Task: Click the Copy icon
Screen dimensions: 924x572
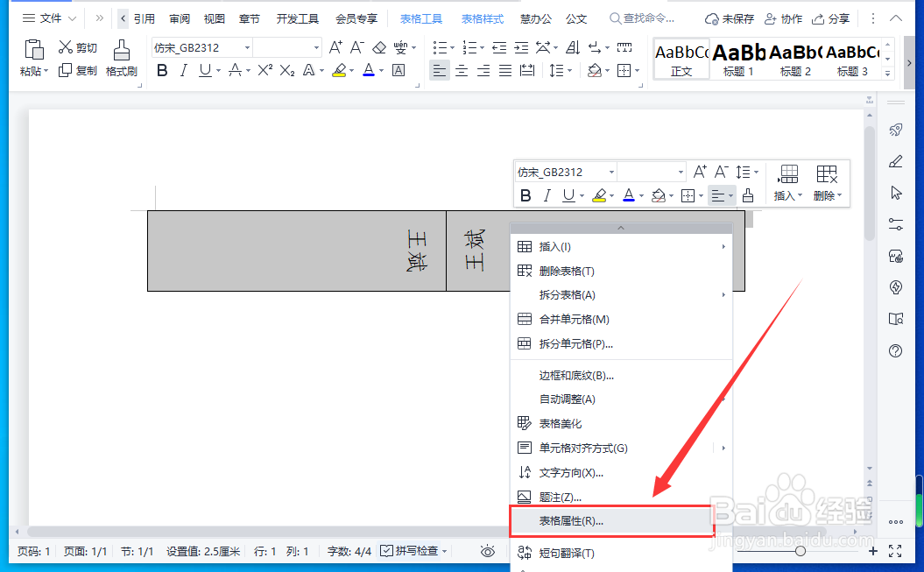Action: [x=65, y=71]
